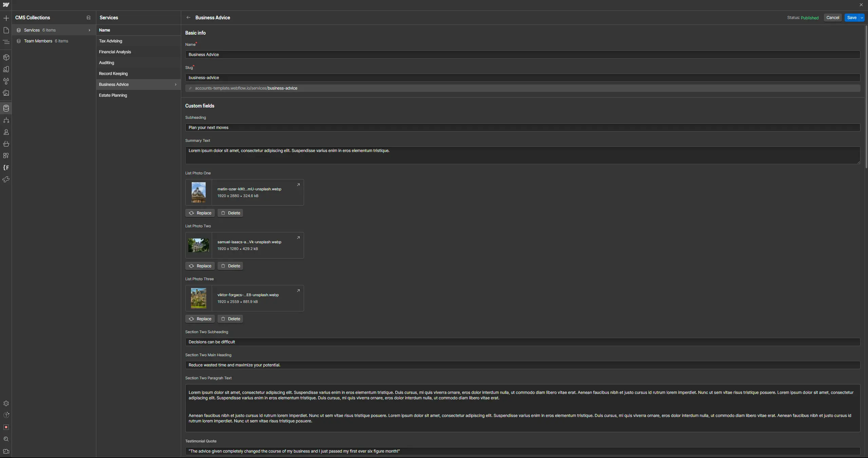
Task: Open the Assets image panel
Action: [x=6, y=93]
